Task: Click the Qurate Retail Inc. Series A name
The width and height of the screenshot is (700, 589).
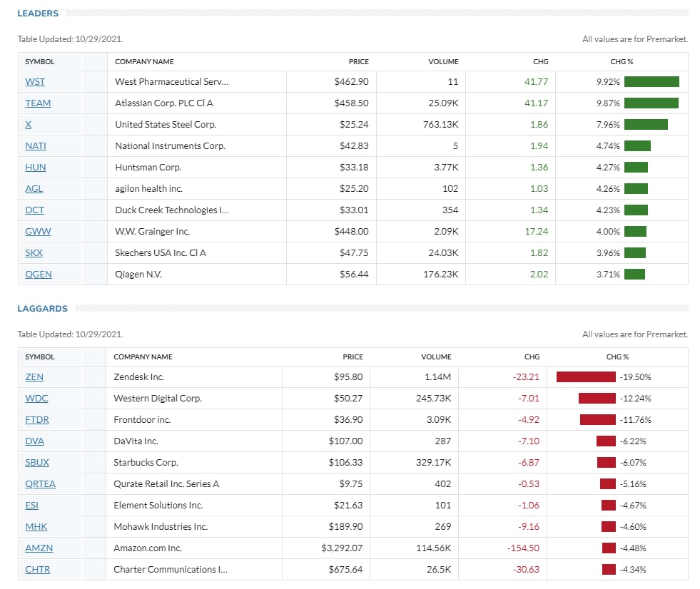Action: coord(166,484)
